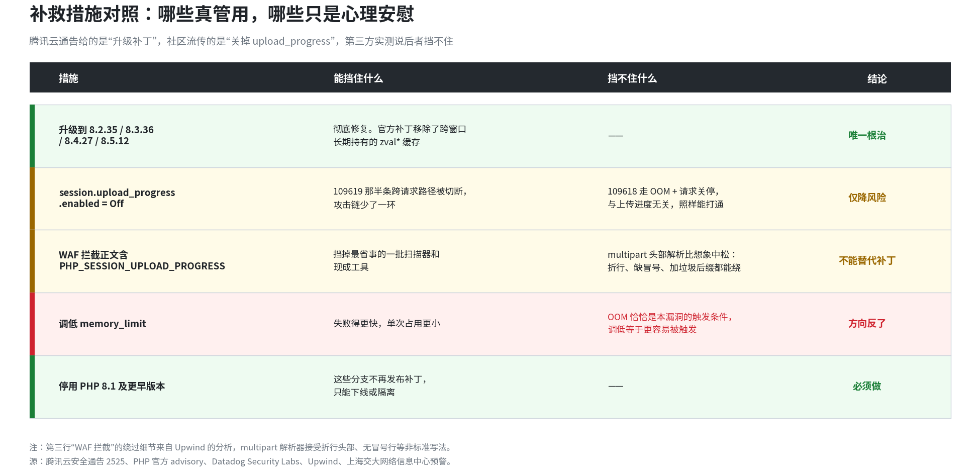Click the 仅降风险 conclusion

click(x=867, y=198)
